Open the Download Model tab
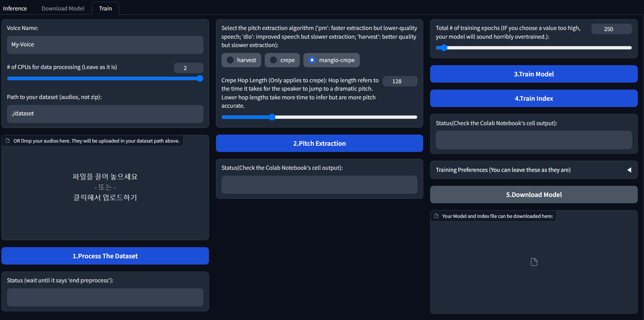Screen dimensions: 644x320 click(63, 8)
